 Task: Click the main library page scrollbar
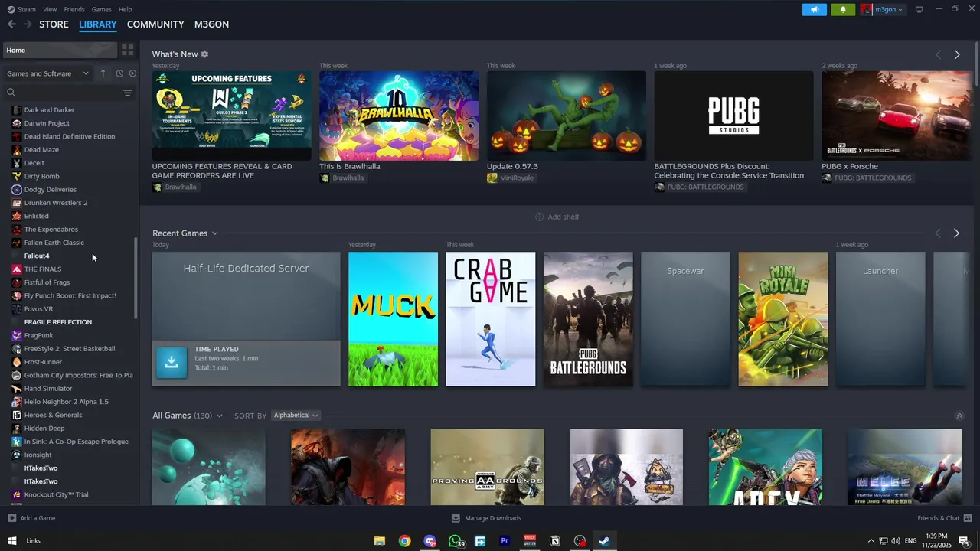(x=976, y=64)
